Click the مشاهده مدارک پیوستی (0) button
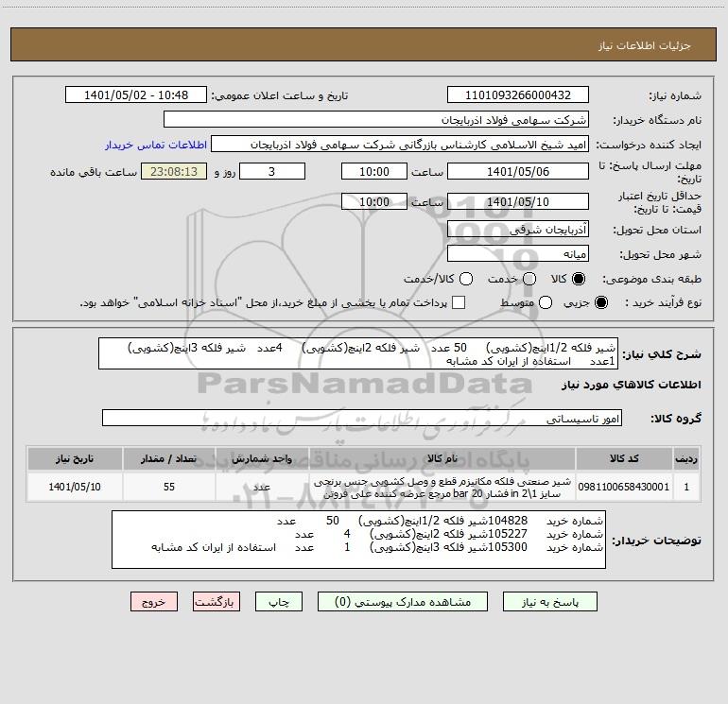The height and width of the screenshot is (704, 728). 403,602
